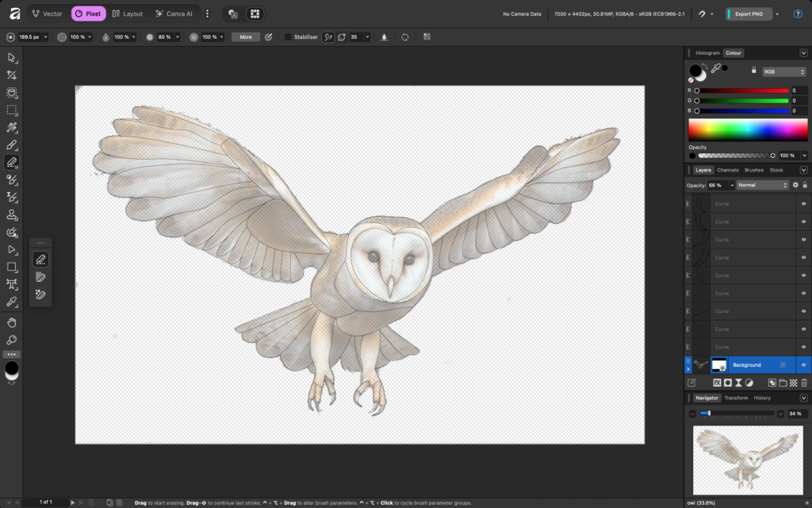Enable the Stabiliser checkbox
This screenshot has width=812, height=508.
(288, 37)
